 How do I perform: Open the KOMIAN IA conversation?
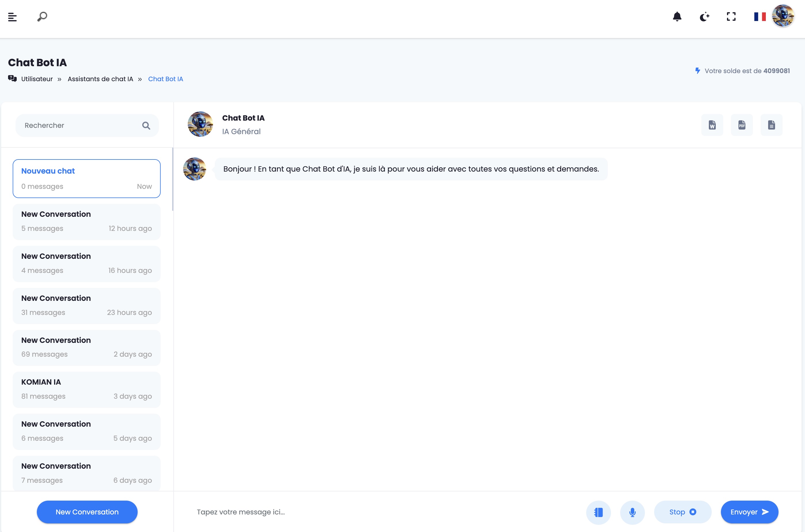point(86,390)
